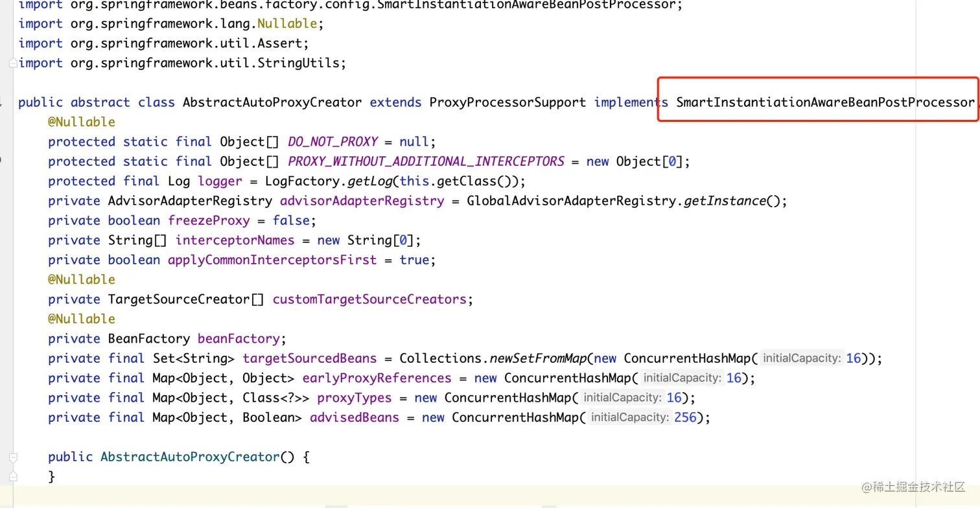
Task: Click Boolean in the advisedBeans map type
Action: (269, 417)
